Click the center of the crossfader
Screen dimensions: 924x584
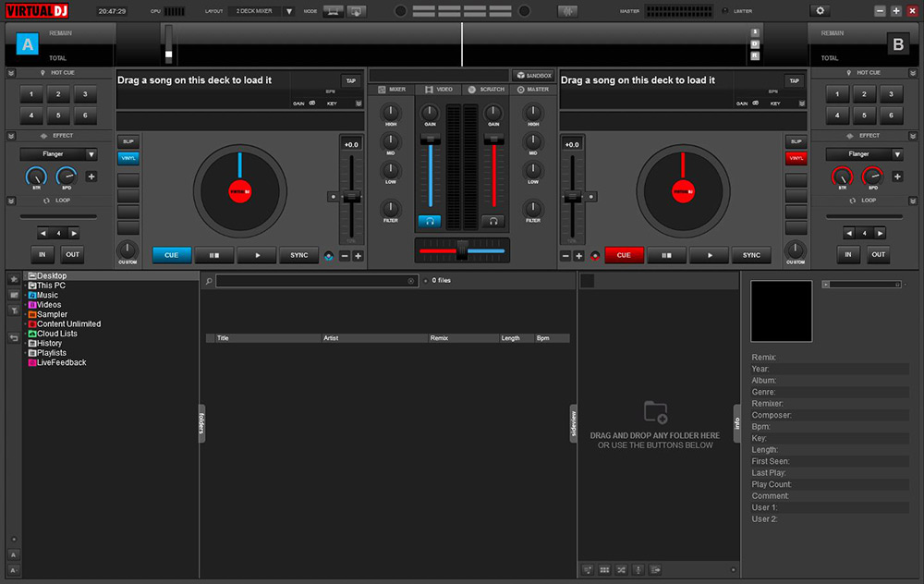[x=461, y=248]
